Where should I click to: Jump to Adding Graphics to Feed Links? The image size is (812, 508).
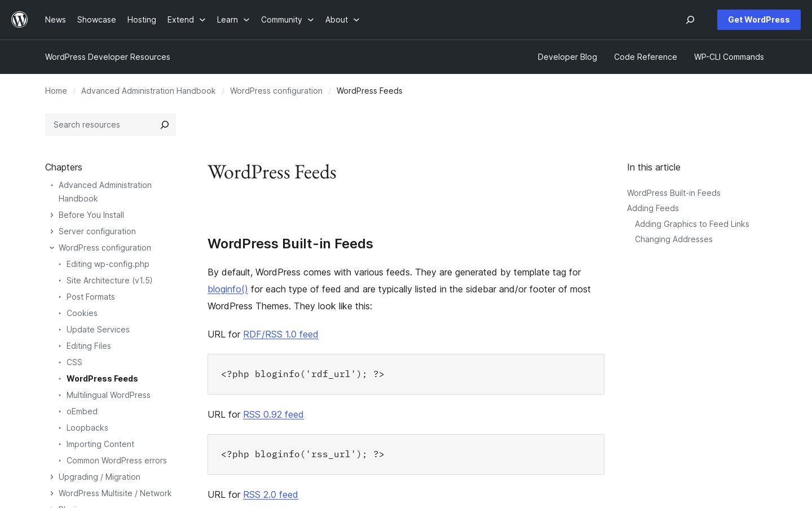click(x=692, y=224)
